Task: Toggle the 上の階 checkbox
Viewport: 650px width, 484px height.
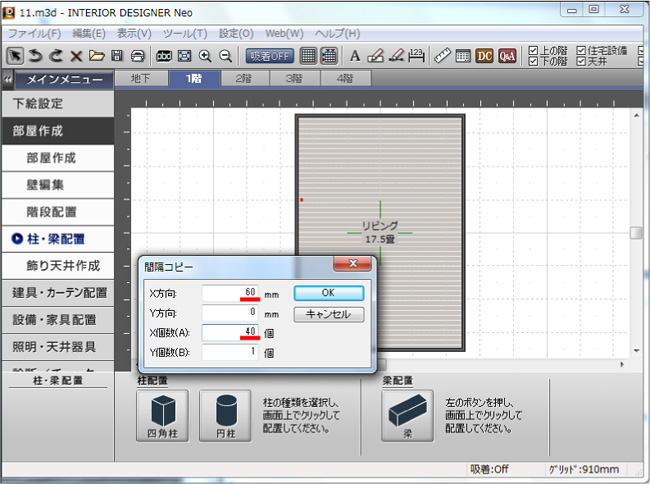Action: point(534,50)
